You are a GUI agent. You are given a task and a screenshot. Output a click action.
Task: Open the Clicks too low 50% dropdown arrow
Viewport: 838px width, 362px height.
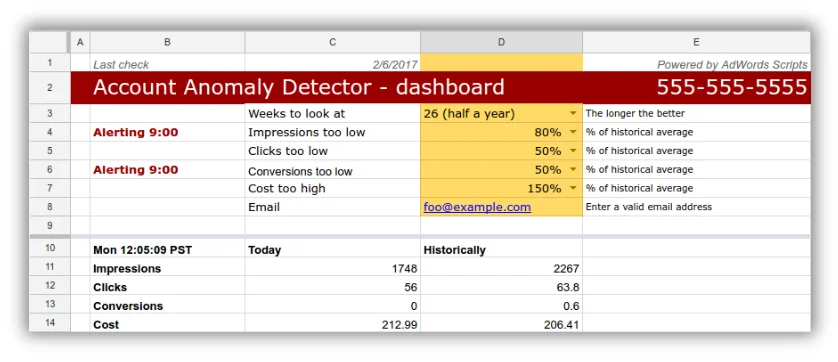(x=573, y=151)
